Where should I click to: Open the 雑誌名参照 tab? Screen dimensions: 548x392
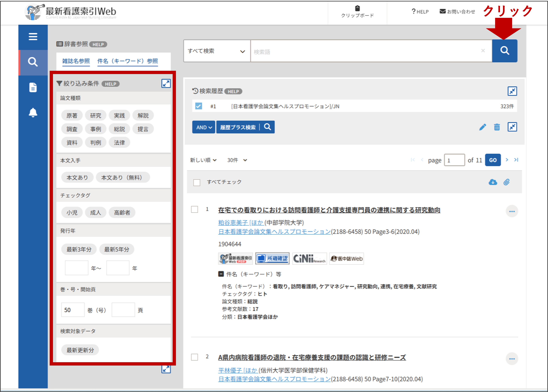click(x=76, y=61)
